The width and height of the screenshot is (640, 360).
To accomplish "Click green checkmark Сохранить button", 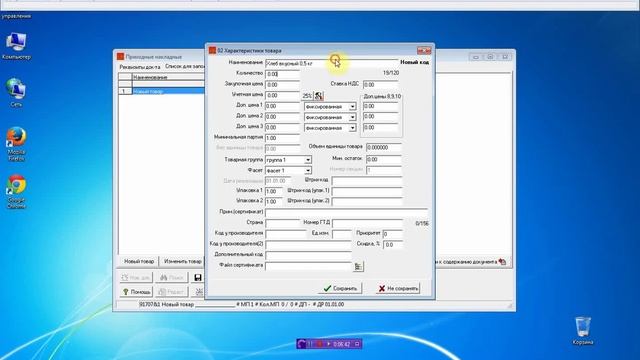I will pos(340,288).
